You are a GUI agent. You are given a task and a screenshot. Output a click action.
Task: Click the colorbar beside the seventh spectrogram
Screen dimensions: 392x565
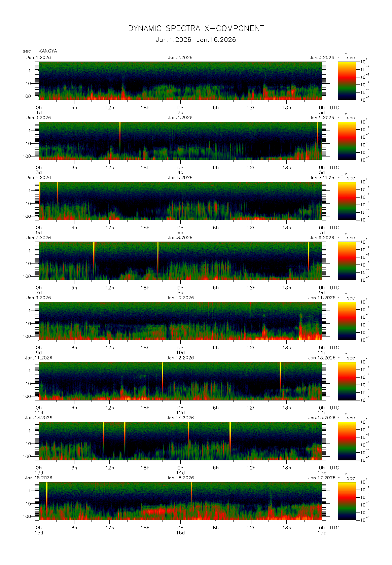point(347,441)
